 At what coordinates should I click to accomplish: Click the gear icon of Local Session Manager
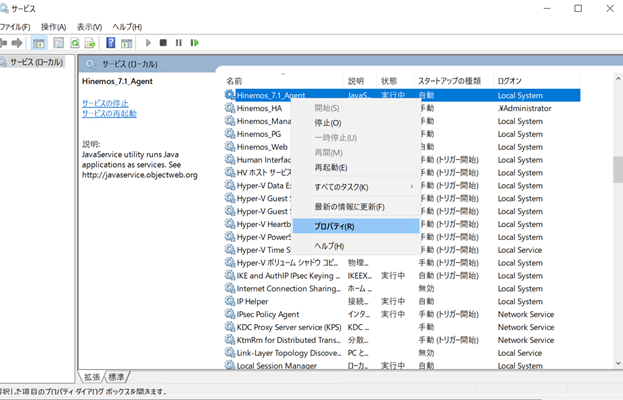point(230,365)
